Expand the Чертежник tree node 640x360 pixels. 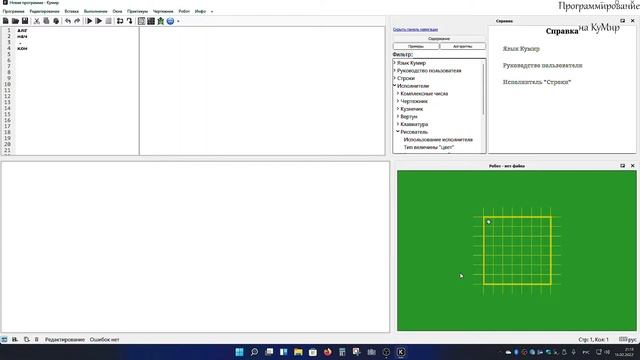click(398, 101)
